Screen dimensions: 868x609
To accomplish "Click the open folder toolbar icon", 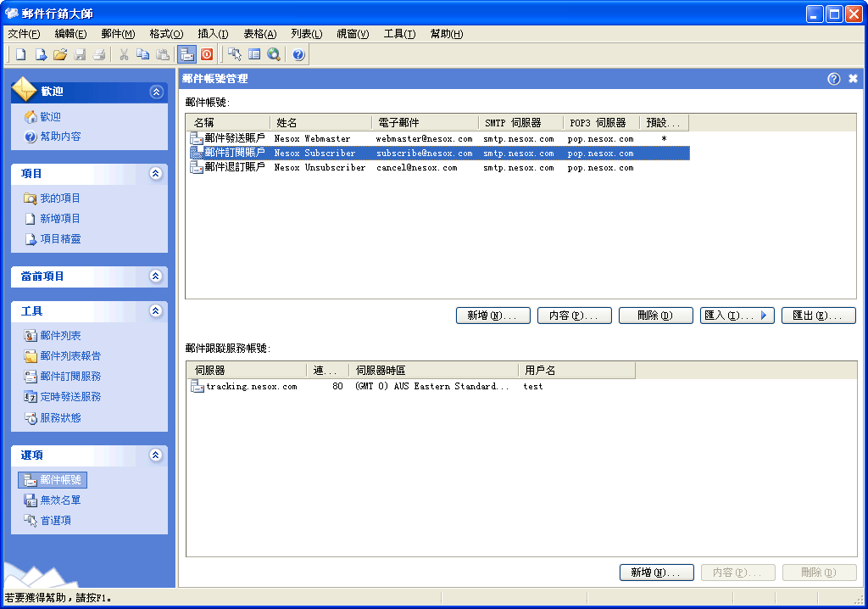I will (x=60, y=54).
